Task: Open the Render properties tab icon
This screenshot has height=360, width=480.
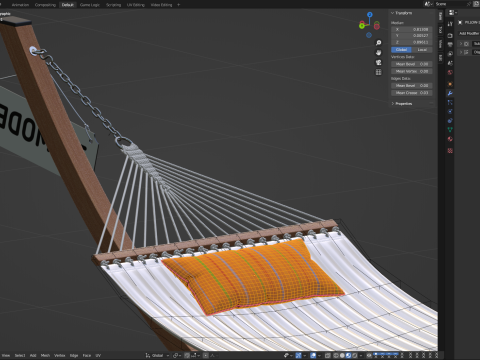Action: [x=450, y=35]
